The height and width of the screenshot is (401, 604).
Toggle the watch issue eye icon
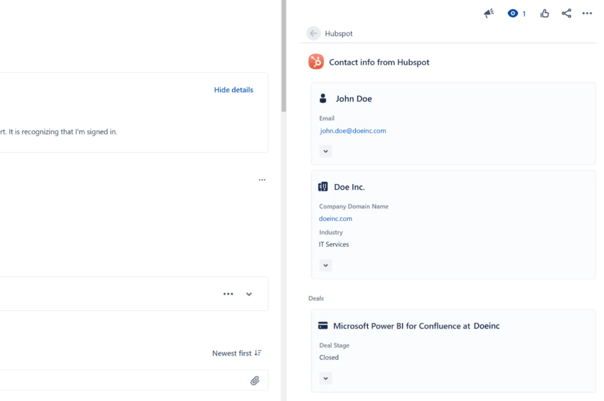(512, 13)
